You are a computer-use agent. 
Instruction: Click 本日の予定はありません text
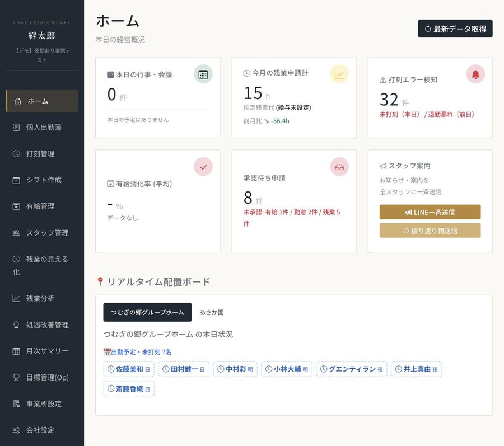(138, 120)
